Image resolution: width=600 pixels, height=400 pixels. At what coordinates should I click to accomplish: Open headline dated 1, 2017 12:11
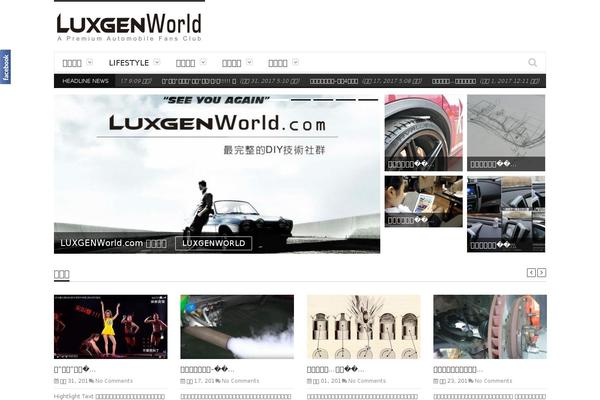tap(485, 81)
